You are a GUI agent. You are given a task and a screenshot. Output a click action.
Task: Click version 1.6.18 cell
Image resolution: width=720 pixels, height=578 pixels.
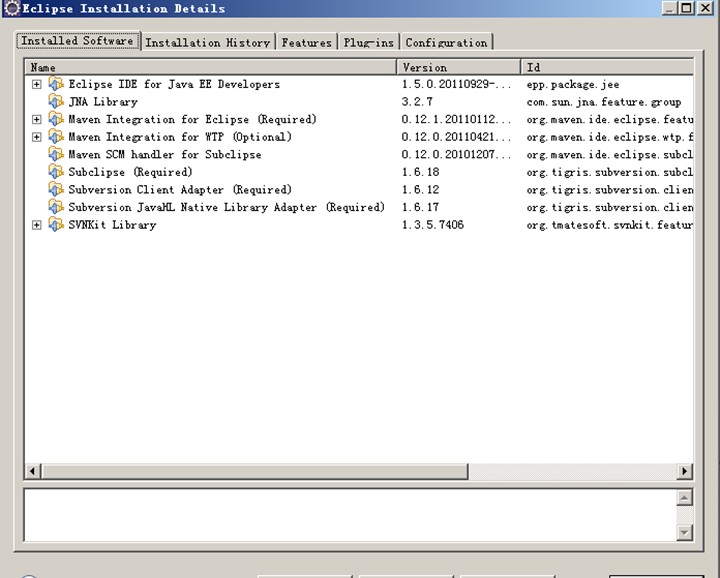(x=420, y=172)
